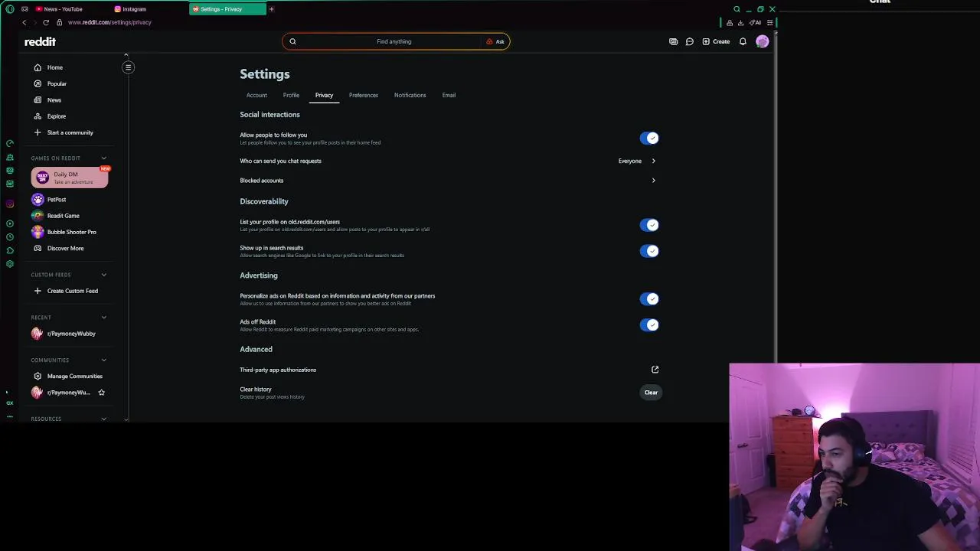Click the address bar URL
Viewport: 980px width, 551px height.
point(109,22)
